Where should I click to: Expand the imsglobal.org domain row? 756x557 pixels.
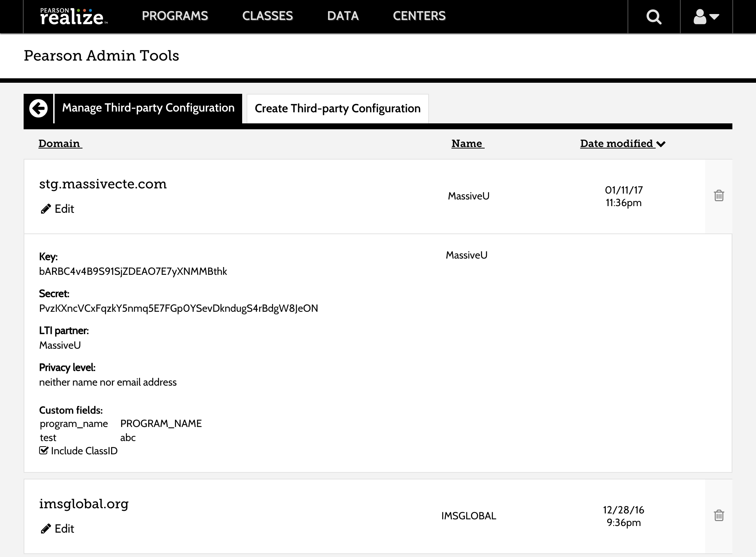(84, 504)
